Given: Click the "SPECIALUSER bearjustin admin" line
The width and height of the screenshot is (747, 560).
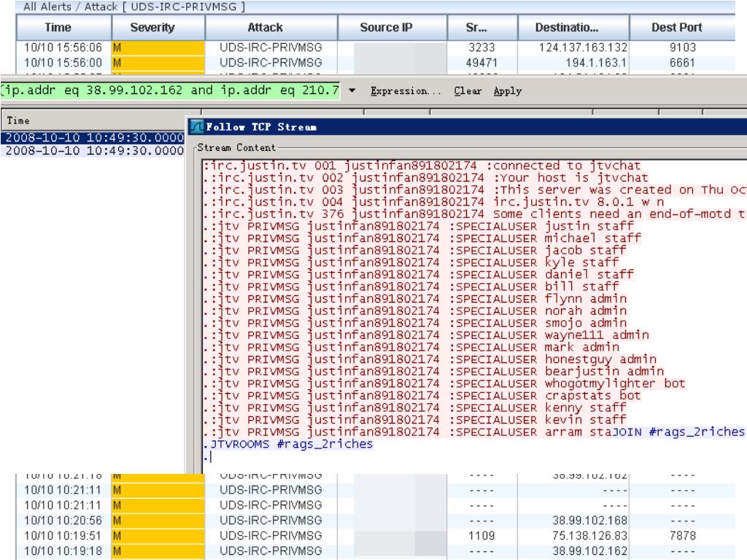Looking at the screenshot, I should coord(433,371).
